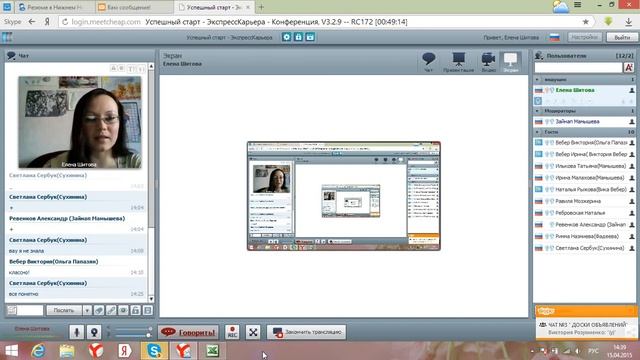Click Закончить трансляцию to end broadcast
This screenshot has height=360, width=640.
(x=307, y=332)
